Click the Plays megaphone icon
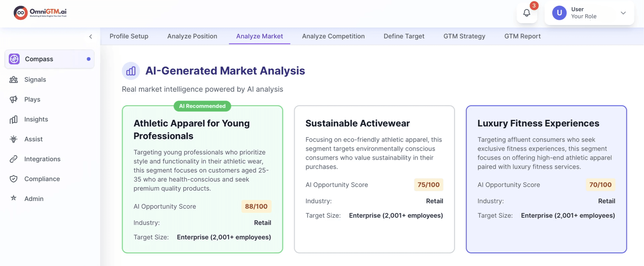This screenshot has height=266, width=644. [x=14, y=99]
